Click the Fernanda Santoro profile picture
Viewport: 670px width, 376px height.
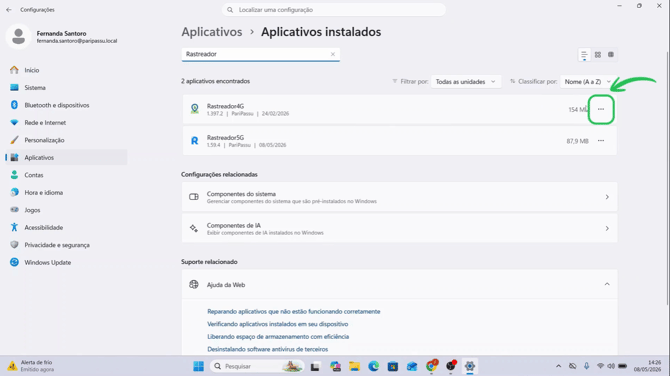(18, 36)
